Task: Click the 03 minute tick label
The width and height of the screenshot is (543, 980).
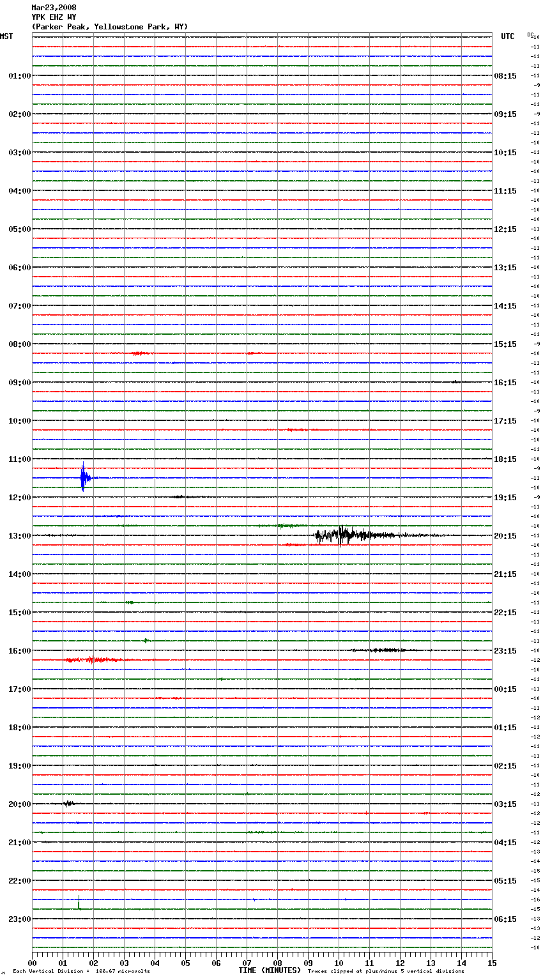Action: point(124,963)
